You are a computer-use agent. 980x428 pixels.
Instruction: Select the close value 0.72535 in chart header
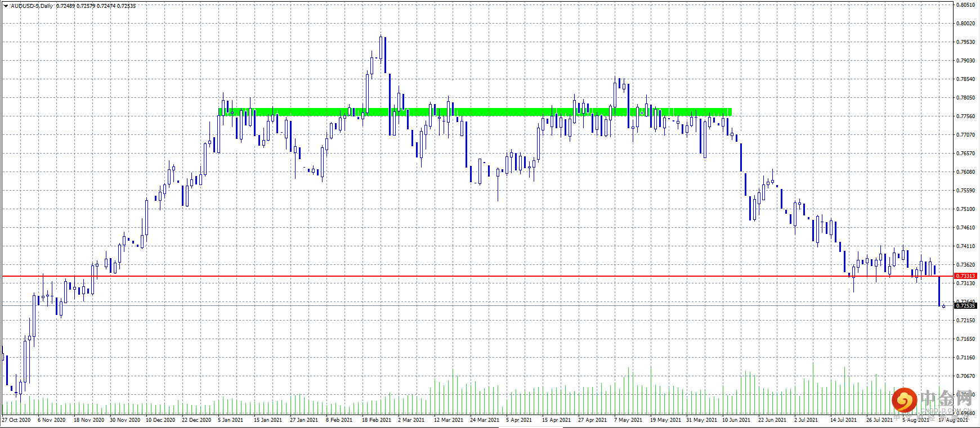coord(126,6)
